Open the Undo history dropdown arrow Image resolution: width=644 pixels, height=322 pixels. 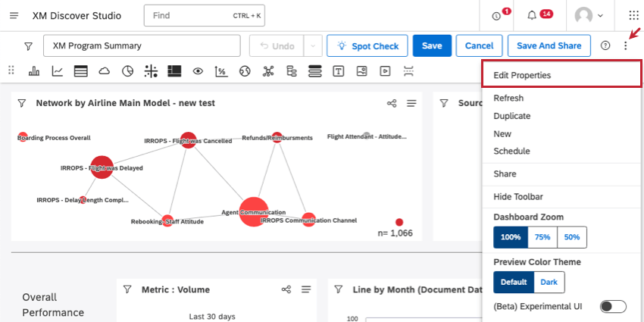pos(313,45)
